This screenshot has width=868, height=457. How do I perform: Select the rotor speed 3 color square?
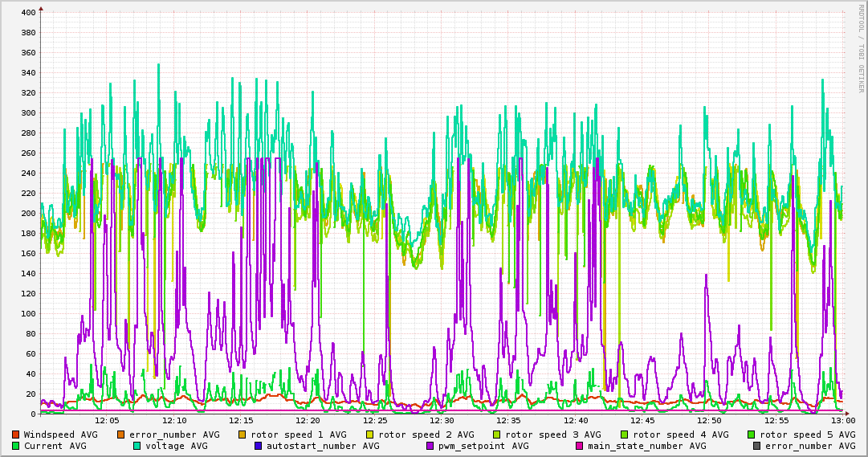pos(497,435)
